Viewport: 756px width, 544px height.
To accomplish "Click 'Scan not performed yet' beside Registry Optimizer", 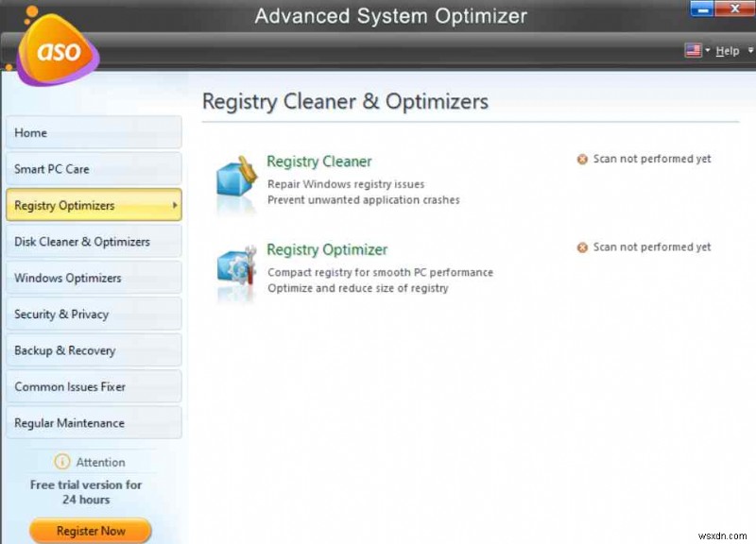I will click(x=652, y=247).
